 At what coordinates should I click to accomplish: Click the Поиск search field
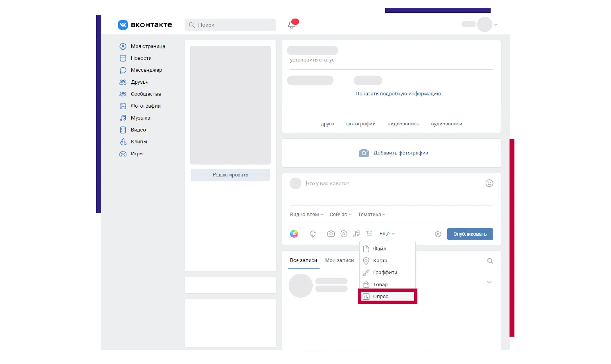pos(230,25)
